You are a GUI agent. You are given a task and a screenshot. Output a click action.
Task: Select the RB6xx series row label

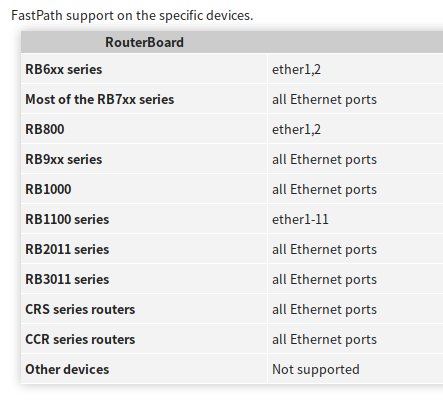point(64,69)
